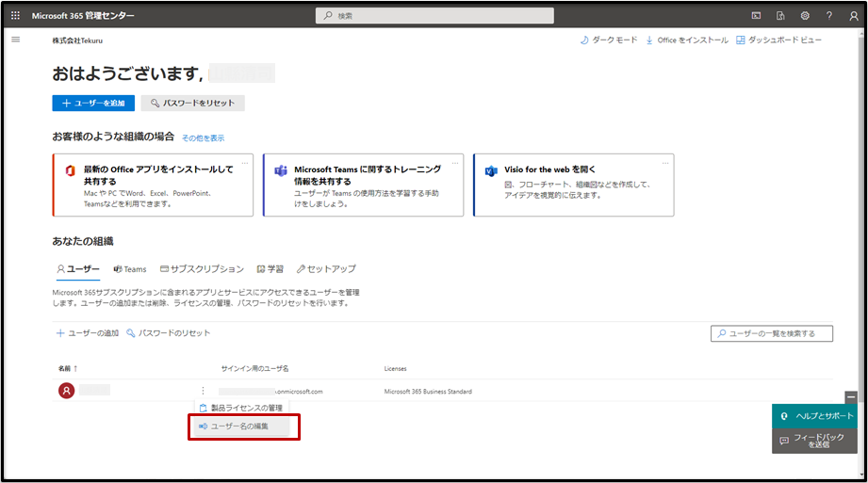Click the red user avatar icon
This screenshot has width=868, height=483.
click(66, 391)
